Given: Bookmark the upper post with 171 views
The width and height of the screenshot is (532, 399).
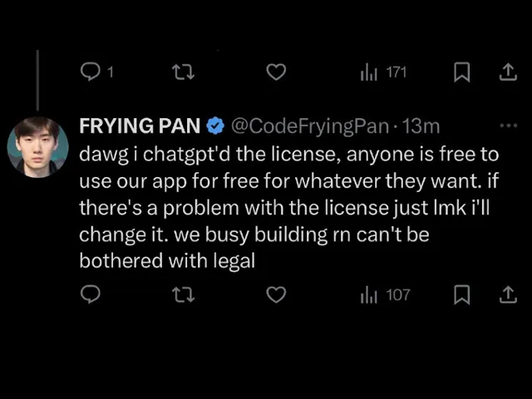Looking at the screenshot, I should point(462,72).
